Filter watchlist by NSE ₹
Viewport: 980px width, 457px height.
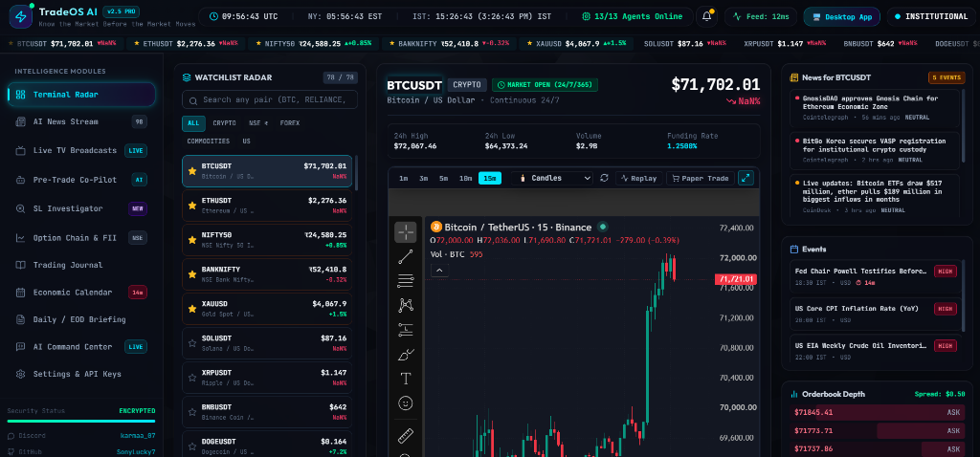tap(258, 123)
